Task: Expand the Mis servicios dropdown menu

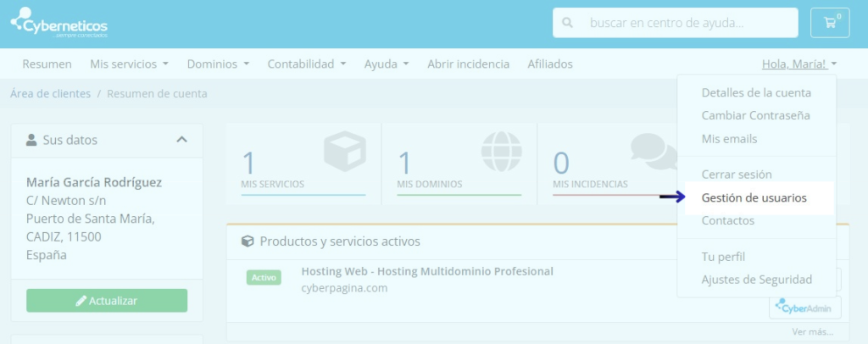Action: 129,64
